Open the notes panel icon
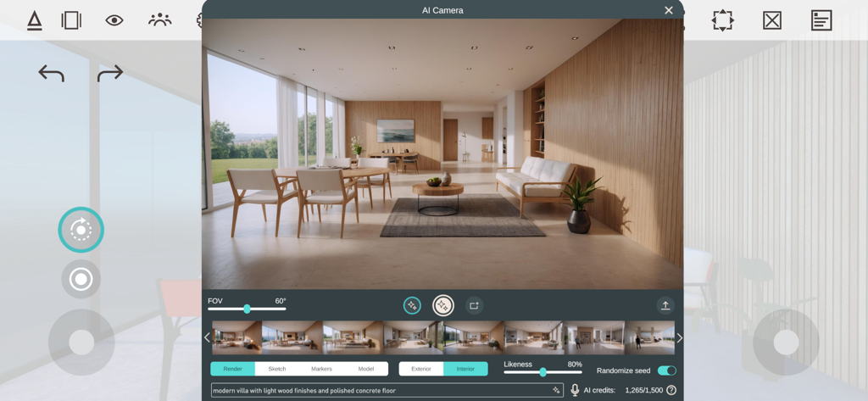This screenshot has width=868, height=401. point(821,20)
